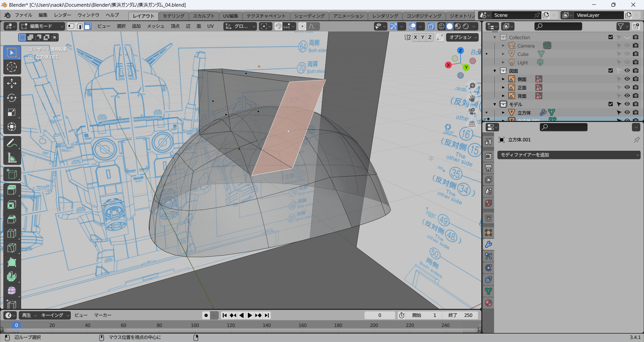Open the モディファイアーを追加 dropdown

click(x=569, y=155)
